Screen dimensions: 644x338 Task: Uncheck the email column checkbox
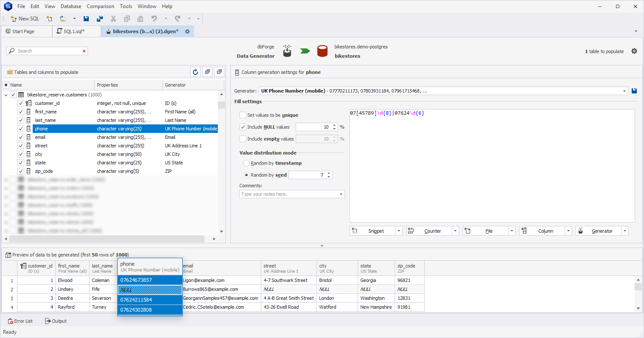[21, 137]
